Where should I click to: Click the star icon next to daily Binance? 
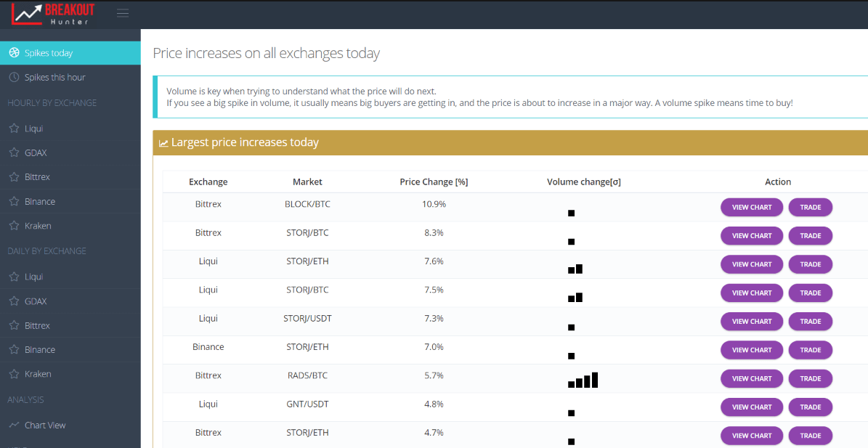(x=15, y=349)
